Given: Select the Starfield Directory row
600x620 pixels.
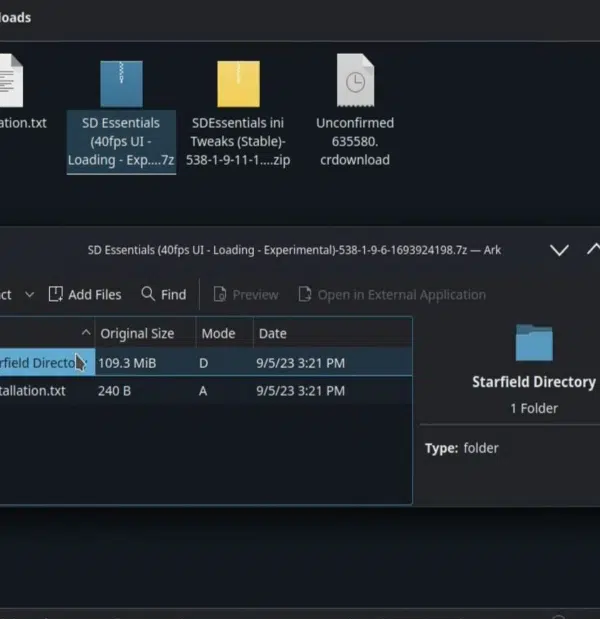Looking at the screenshot, I should click(x=206, y=363).
